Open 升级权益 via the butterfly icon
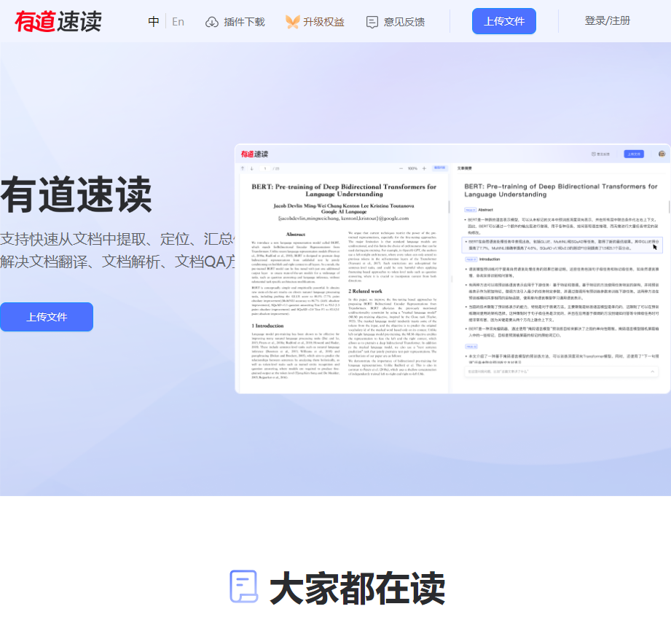Viewport: 671px width, 644px height. pyautogui.click(x=292, y=22)
